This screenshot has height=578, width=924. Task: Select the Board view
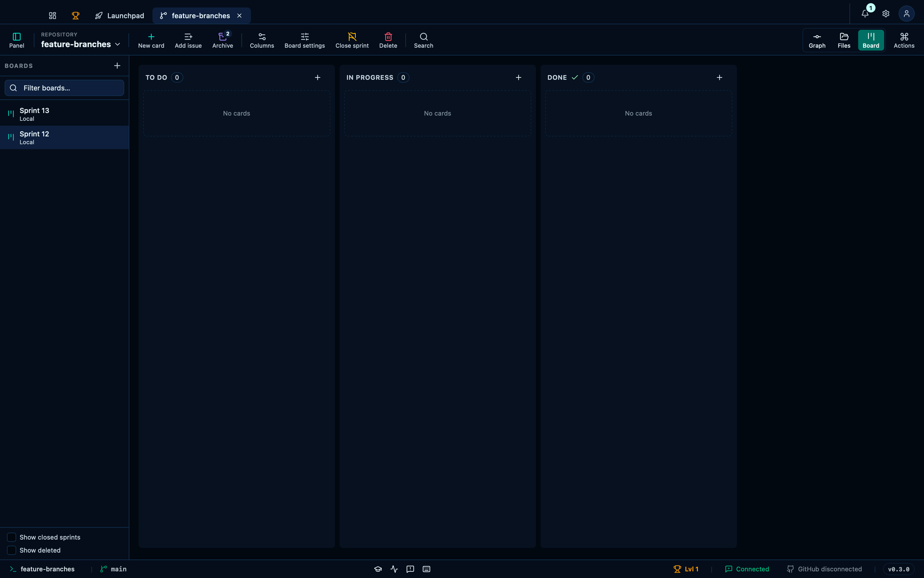tap(871, 40)
